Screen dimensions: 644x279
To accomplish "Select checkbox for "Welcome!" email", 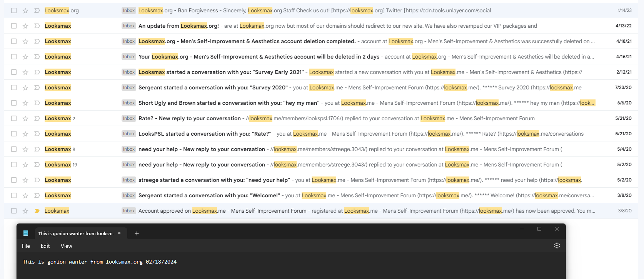I will [14, 195].
